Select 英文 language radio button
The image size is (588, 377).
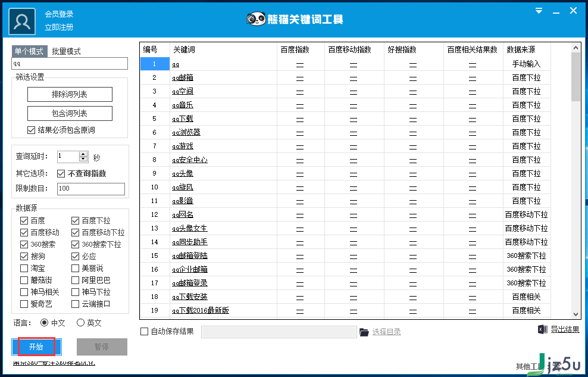pos(80,323)
